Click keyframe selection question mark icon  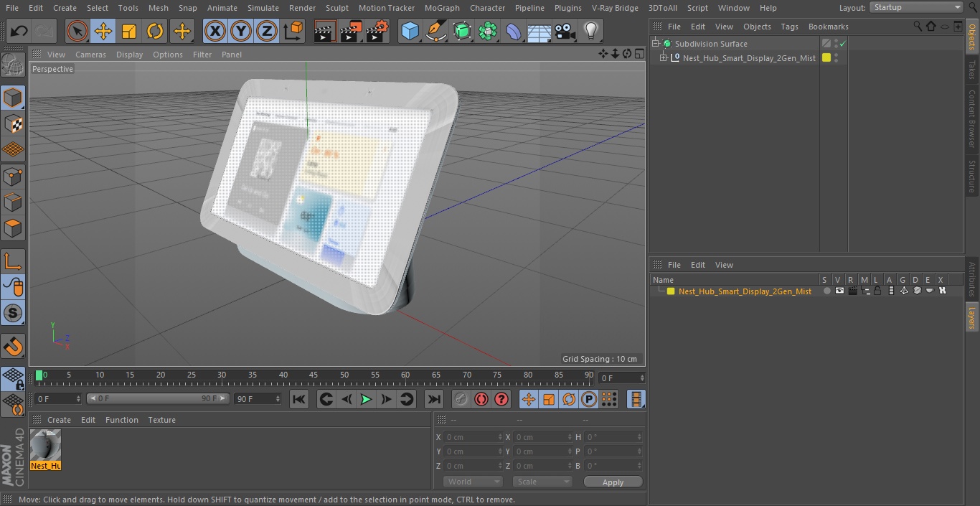[501, 399]
